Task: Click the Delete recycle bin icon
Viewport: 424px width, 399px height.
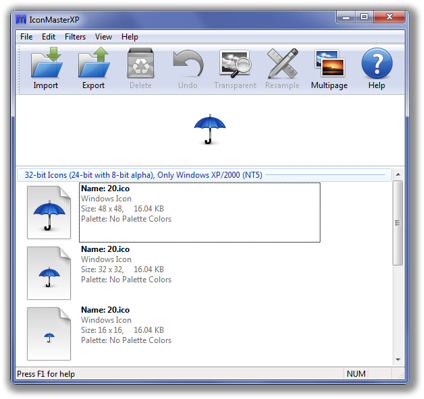Action: coord(140,63)
